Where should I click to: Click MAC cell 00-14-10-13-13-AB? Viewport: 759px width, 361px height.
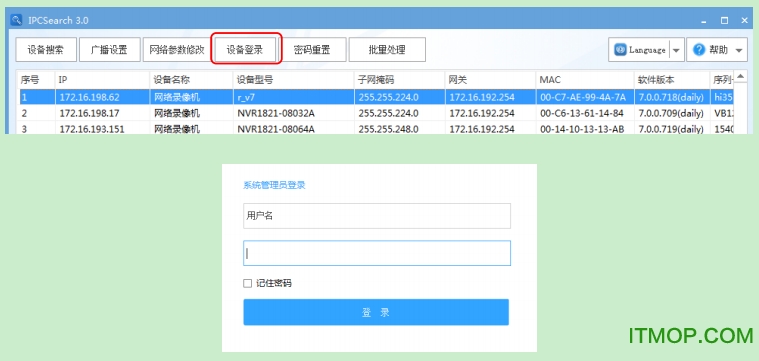582,129
